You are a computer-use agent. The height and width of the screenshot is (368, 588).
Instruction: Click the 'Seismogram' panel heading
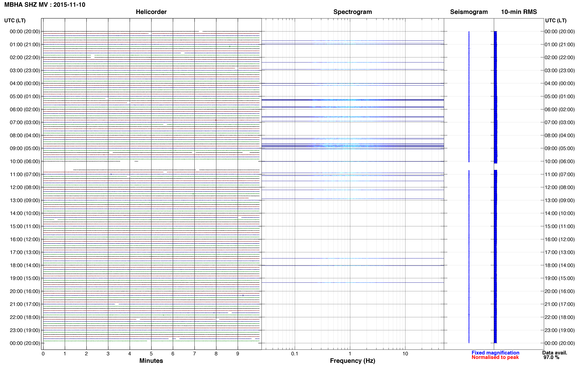pos(469,12)
